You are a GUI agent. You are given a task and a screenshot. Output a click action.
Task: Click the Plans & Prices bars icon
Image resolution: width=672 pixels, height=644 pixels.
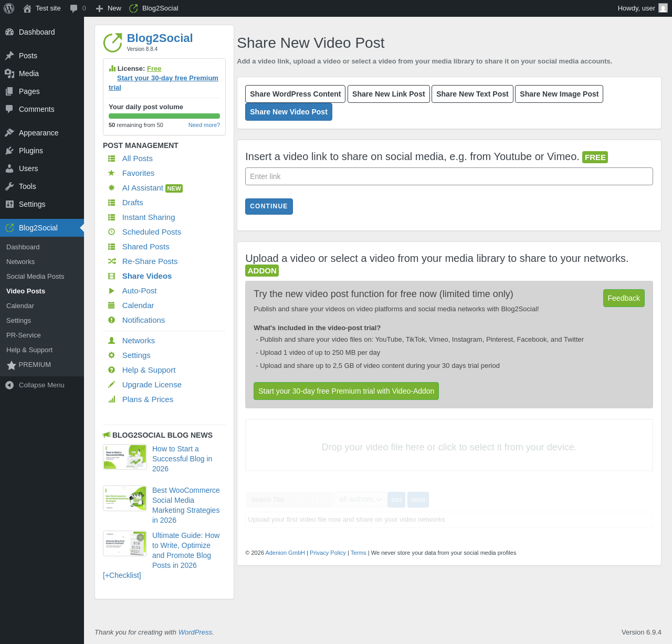(x=111, y=399)
